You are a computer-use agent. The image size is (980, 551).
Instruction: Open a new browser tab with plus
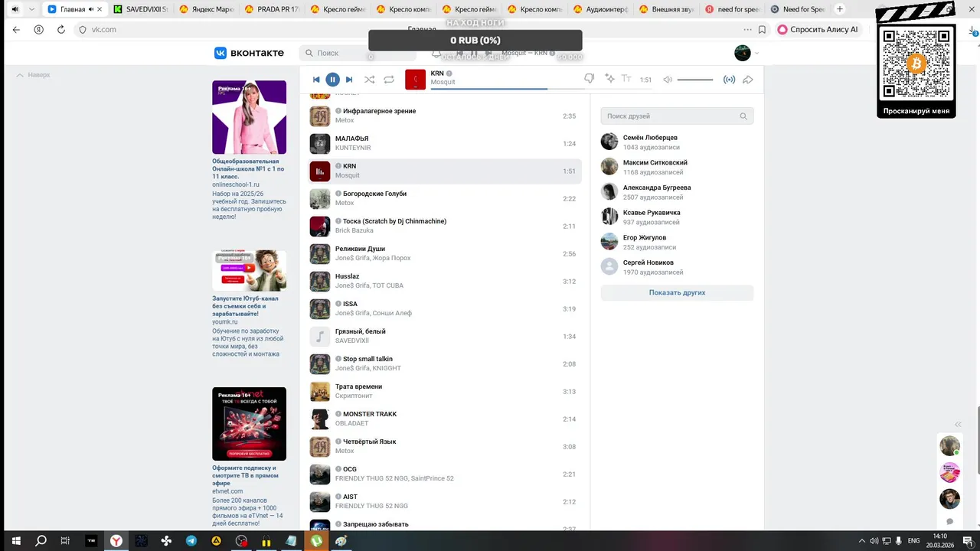840,9
